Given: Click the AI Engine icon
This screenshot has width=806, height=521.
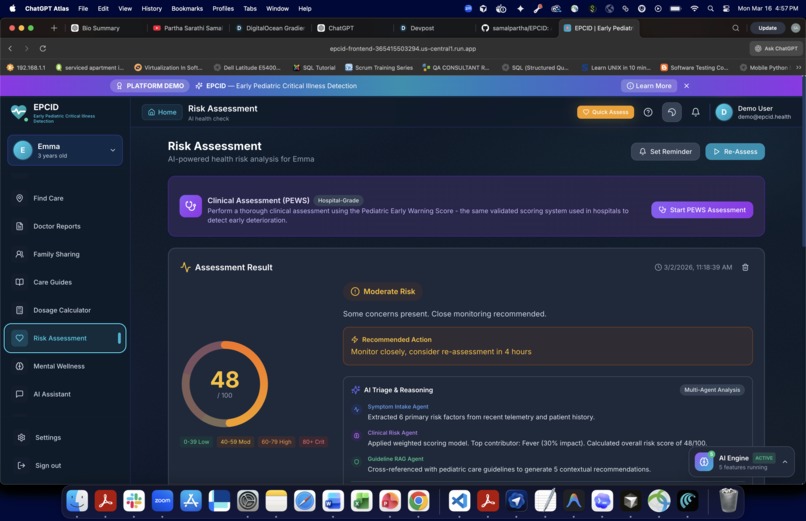Looking at the screenshot, I should tap(704, 462).
